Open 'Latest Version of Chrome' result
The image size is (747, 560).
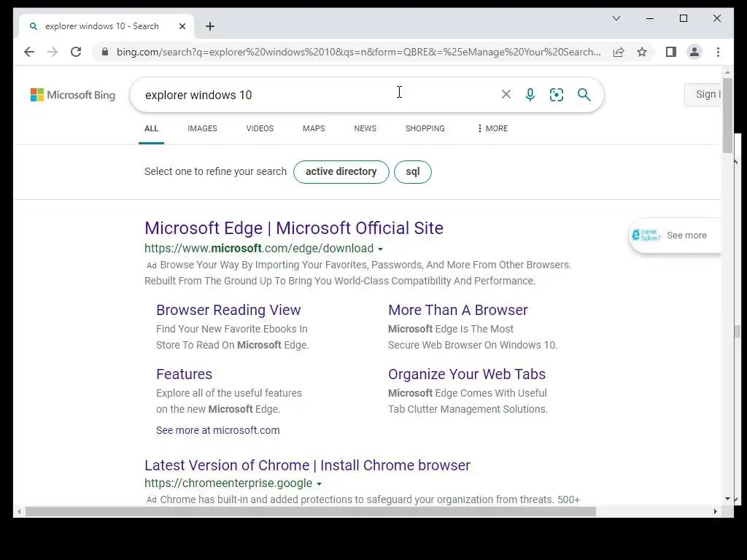pos(307,465)
